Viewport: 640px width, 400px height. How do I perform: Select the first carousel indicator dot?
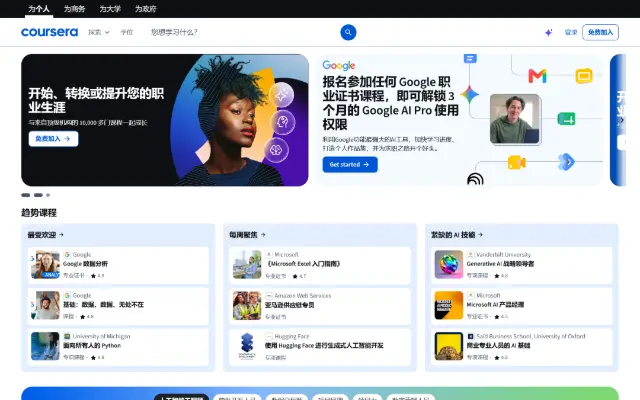pyautogui.click(x=26, y=195)
